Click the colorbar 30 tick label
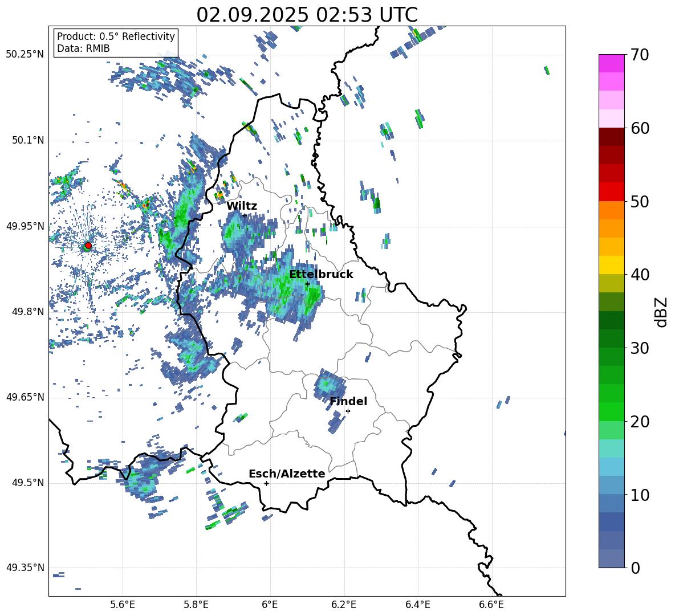The height and width of the screenshot is (616, 675). point(640,348)
